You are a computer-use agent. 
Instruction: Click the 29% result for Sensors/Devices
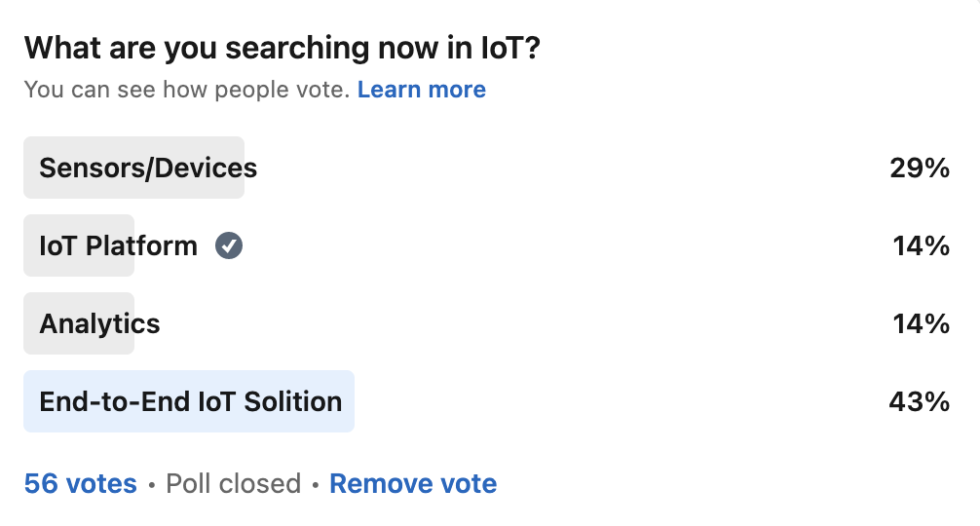[919, 168]
